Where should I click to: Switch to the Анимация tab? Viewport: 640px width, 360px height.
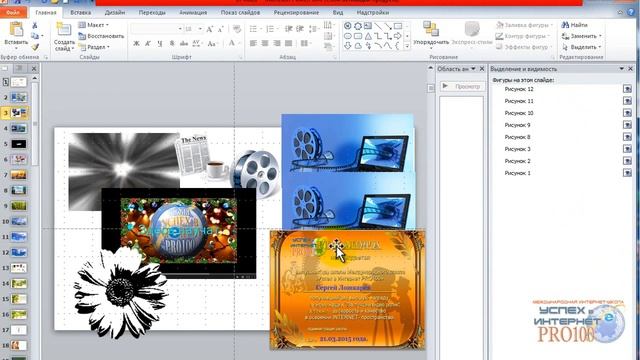click(193, 13)
